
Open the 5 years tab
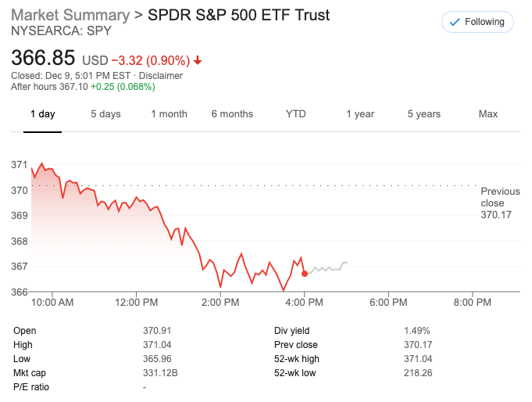(423, 114)
